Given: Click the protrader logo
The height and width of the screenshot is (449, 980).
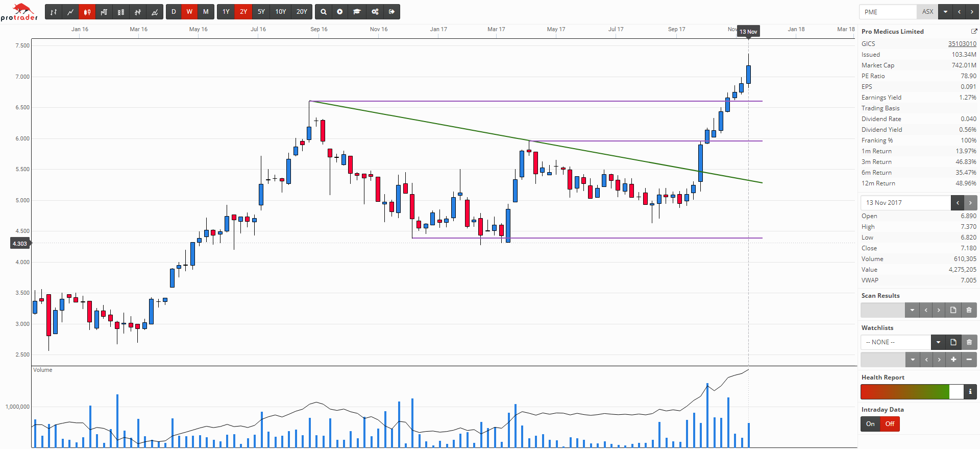Looking at the screenshot, I should [x=19, y=12].
